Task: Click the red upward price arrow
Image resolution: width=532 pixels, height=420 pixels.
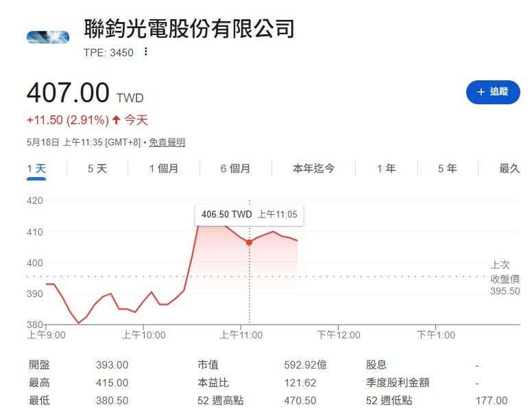Action: click(x=117, y=119)
